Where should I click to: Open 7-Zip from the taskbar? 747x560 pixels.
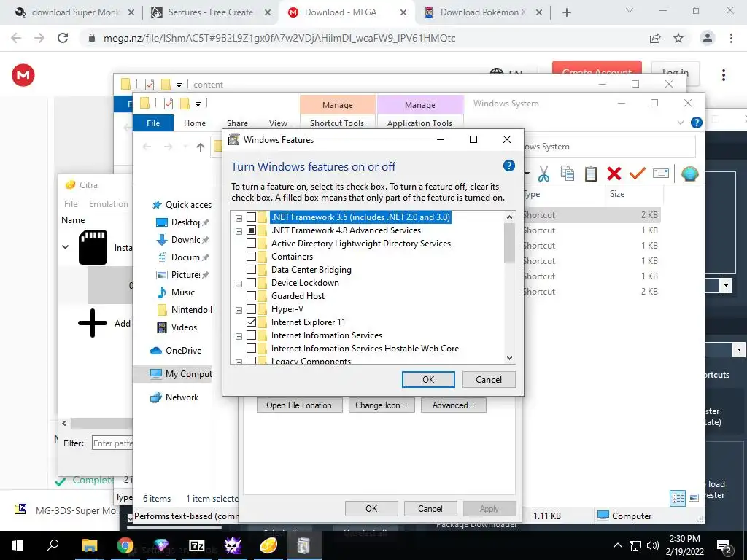click(197, 545)
